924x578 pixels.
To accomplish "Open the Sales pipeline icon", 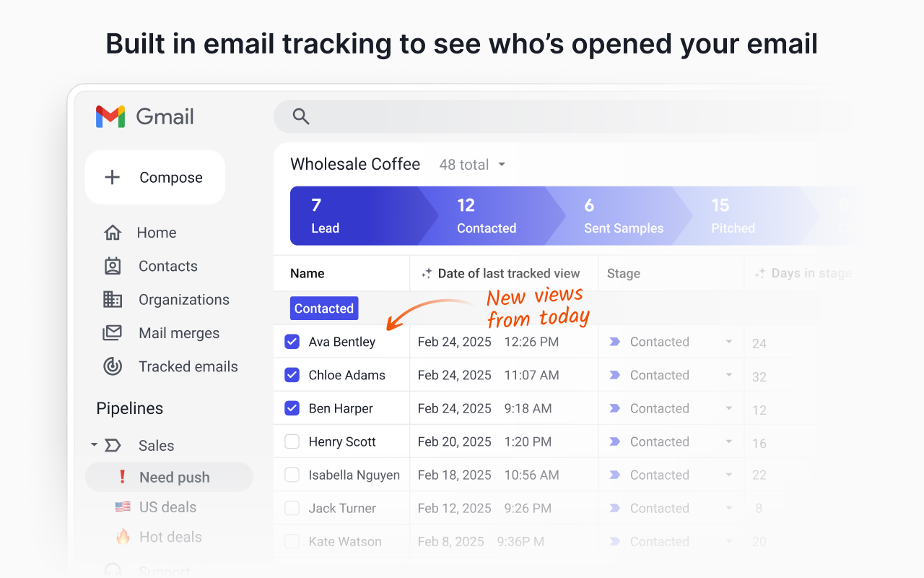I will (112, 445).
